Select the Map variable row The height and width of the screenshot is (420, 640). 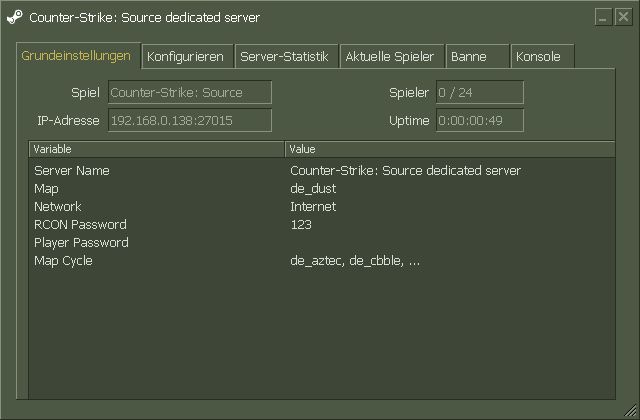pyautogui.click(x=47, y=189)
